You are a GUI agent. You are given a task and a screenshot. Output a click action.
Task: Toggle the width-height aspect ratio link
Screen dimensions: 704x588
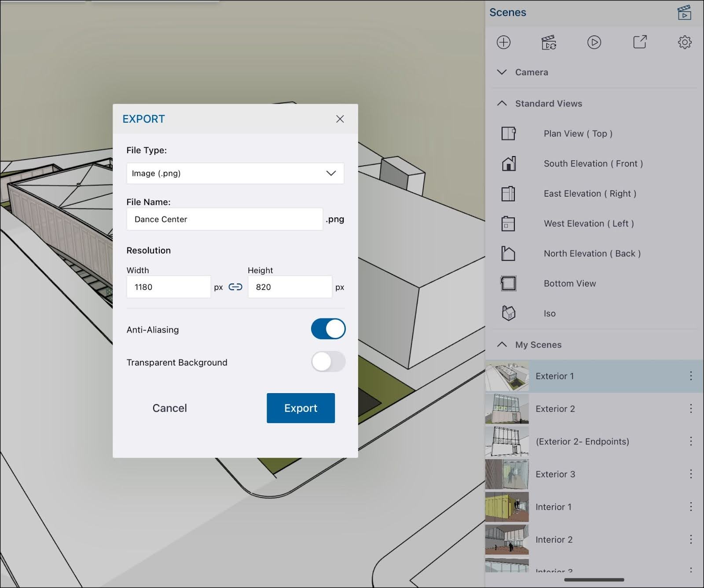[235, 287]
